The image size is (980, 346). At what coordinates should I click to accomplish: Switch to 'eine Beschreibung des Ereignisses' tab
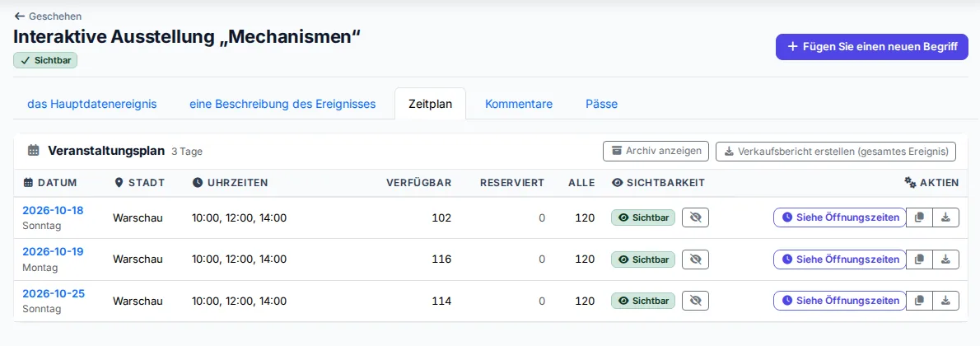282,104
